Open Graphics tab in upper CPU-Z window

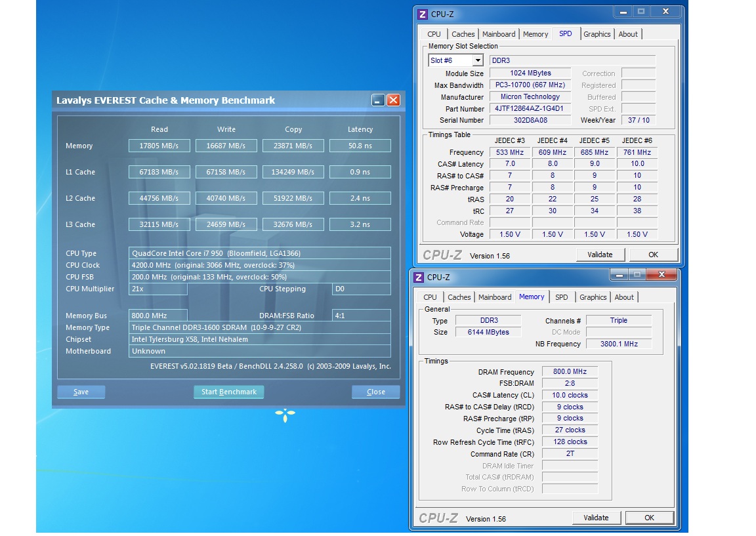[597, 34]
